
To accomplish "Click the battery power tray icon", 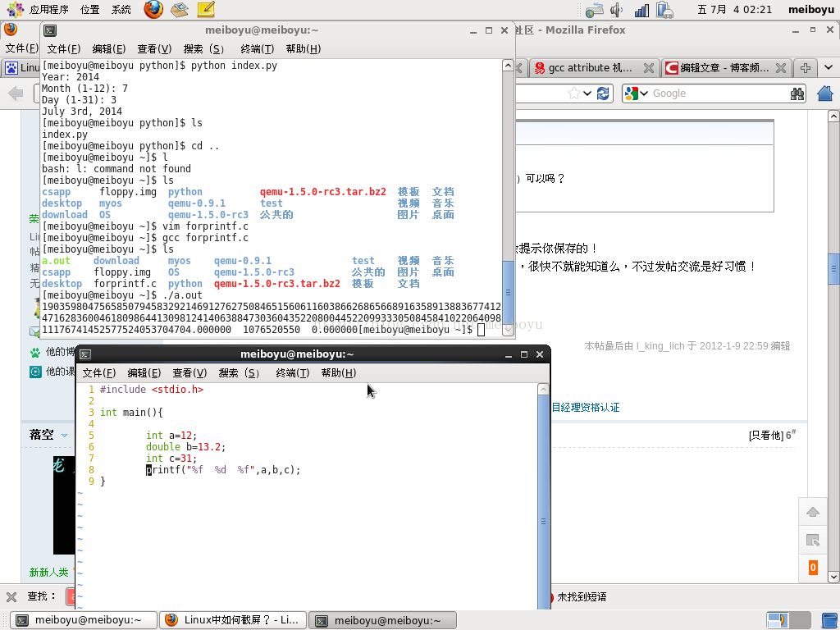I will pyautogui.click(x=664, y=10).
